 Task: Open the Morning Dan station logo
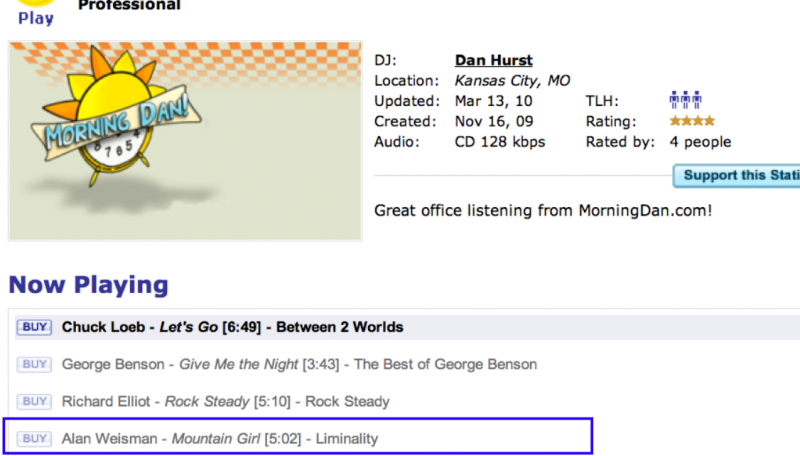185,140
